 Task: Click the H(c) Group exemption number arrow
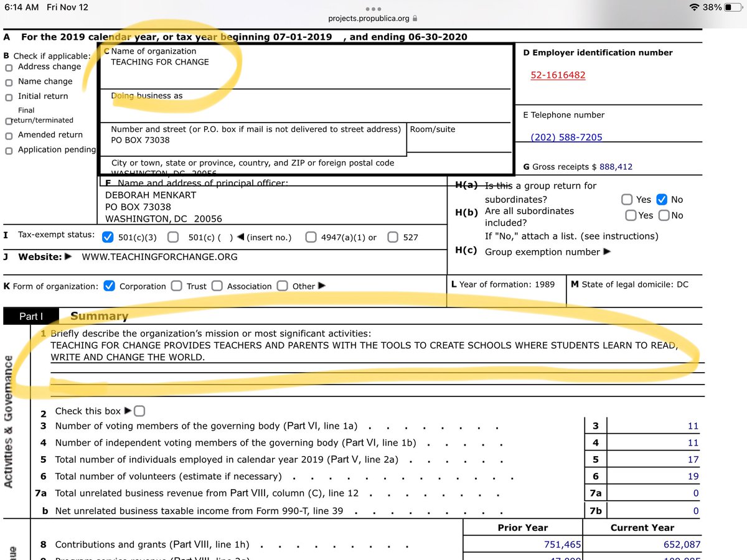click(x=607, y=251)
